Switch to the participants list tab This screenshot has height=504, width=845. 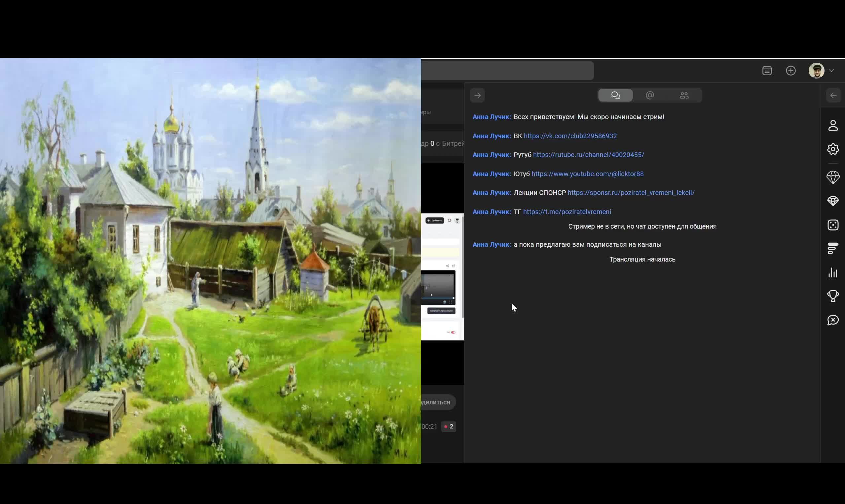[684, 95]
